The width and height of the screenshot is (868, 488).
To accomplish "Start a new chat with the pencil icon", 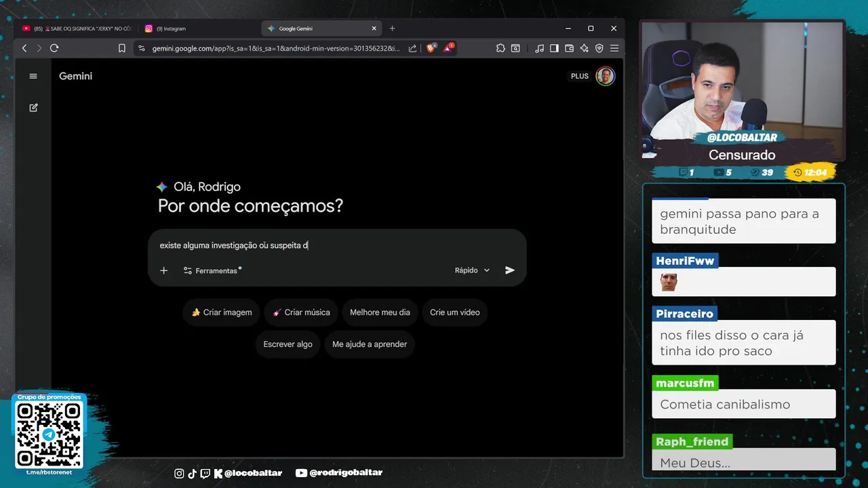I will pos(33,108).
